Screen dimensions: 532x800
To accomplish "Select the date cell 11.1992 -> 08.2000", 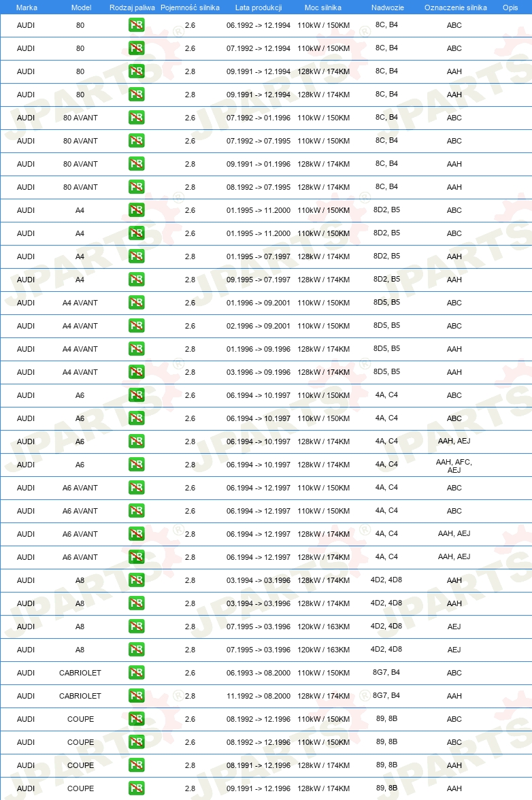I will [259, 696].
